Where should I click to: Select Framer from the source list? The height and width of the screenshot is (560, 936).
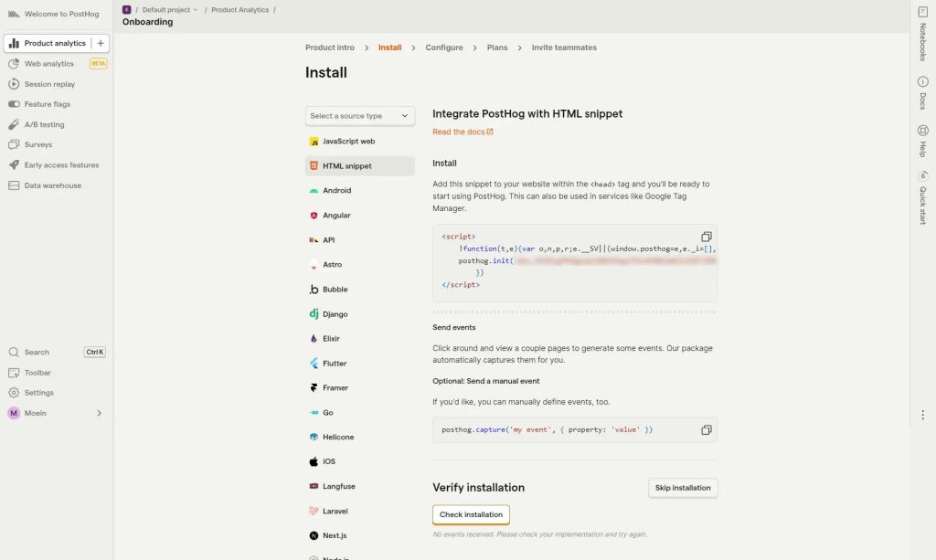(x=360, y=387)
